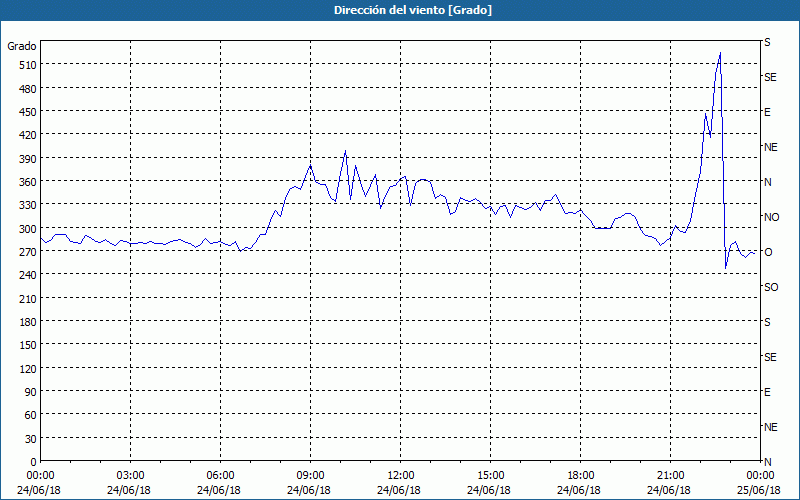Click the 120 degree axis label

29,368
